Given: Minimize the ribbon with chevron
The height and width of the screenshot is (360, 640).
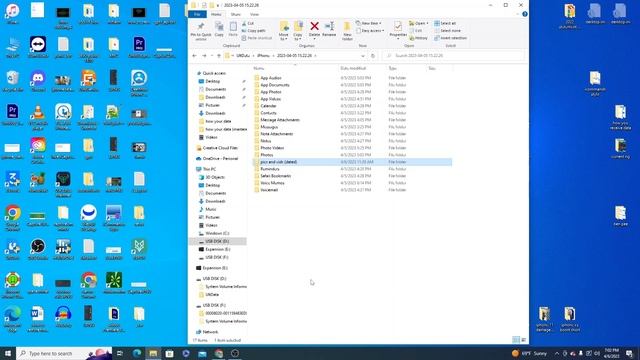Looking at the screenshot, I should coord(517,14).
